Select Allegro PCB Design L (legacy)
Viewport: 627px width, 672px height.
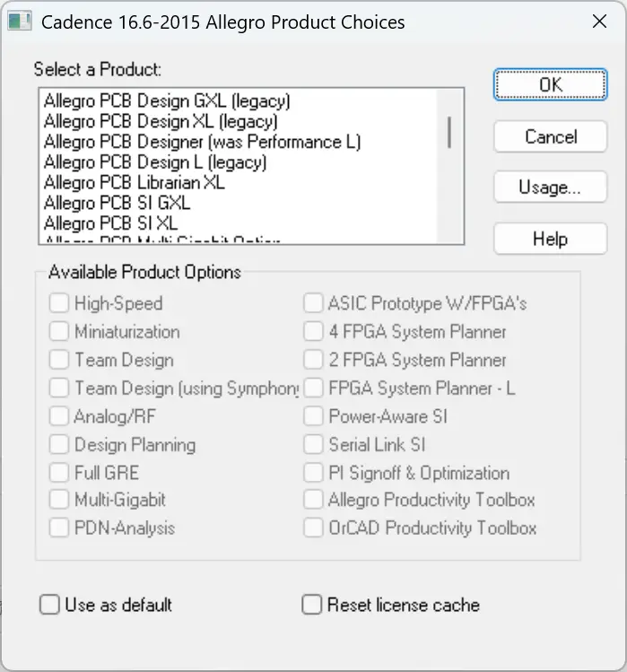coord(155,162)
